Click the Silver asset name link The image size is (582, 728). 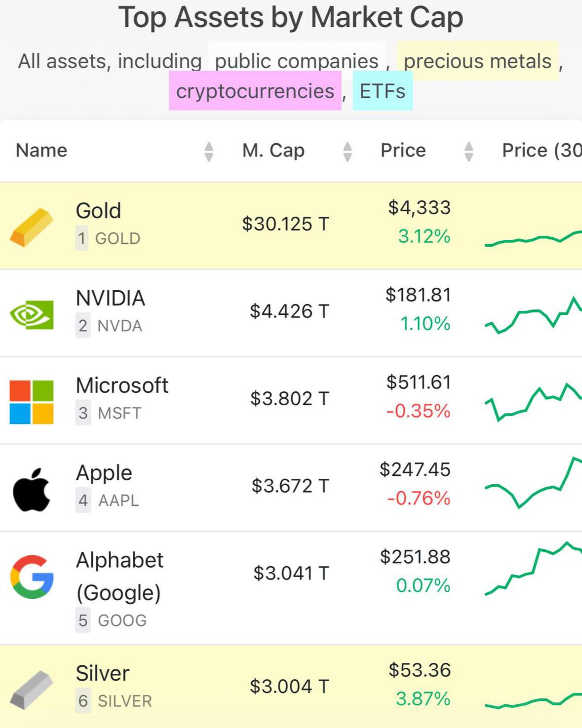pos(103,673)
